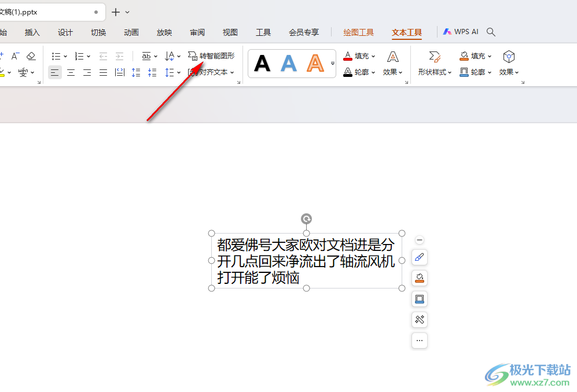Add a new document tab with plus
The image size is (577, 392).
[116, 12]
